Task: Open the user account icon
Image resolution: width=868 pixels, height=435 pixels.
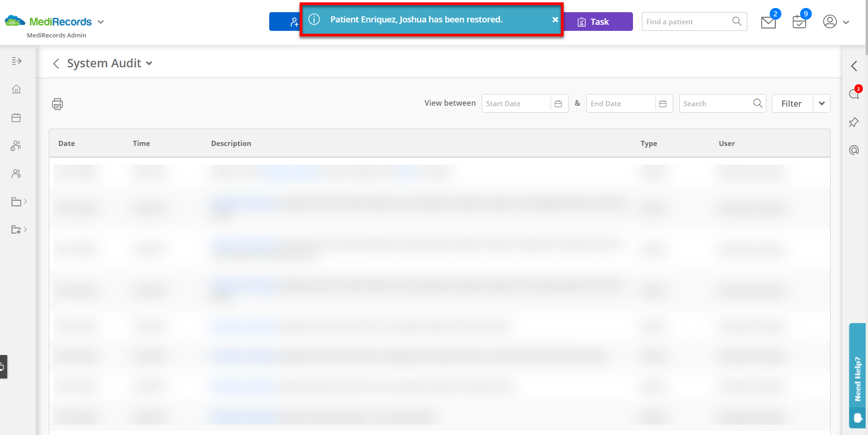Action: (x=830, y=22)
